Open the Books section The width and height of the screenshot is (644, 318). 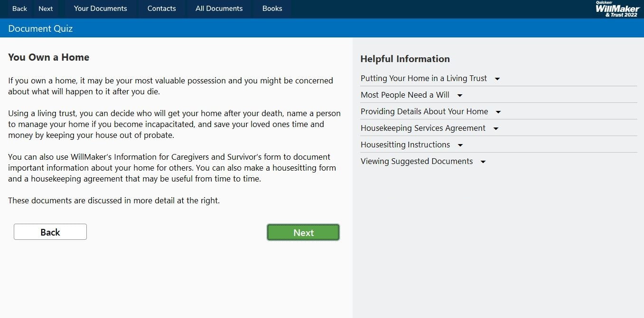click(272, 9)
